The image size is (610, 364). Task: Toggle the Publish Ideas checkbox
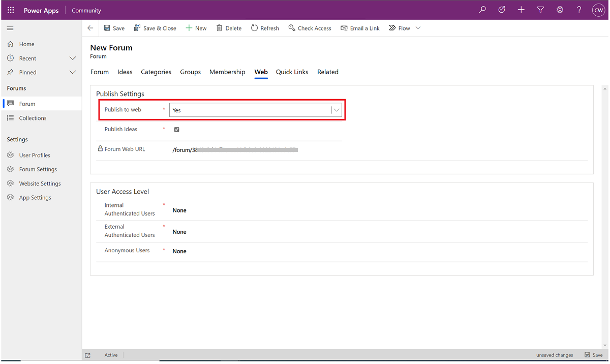pyautogui.click(x=177, y=130)
